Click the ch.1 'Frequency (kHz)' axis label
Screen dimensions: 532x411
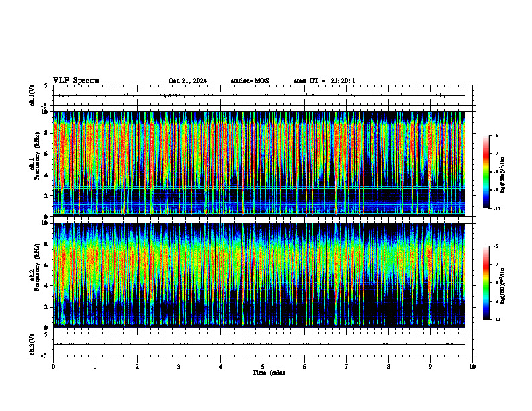coord(37,156)
